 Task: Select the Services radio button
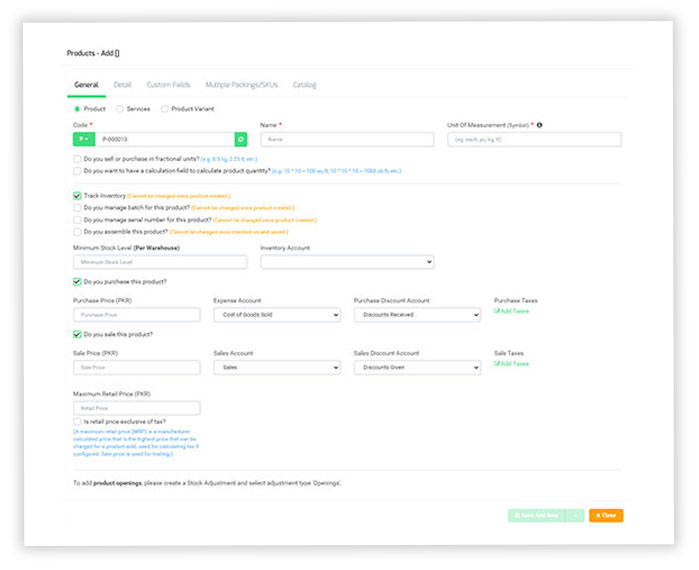click(x=120, y=109)
